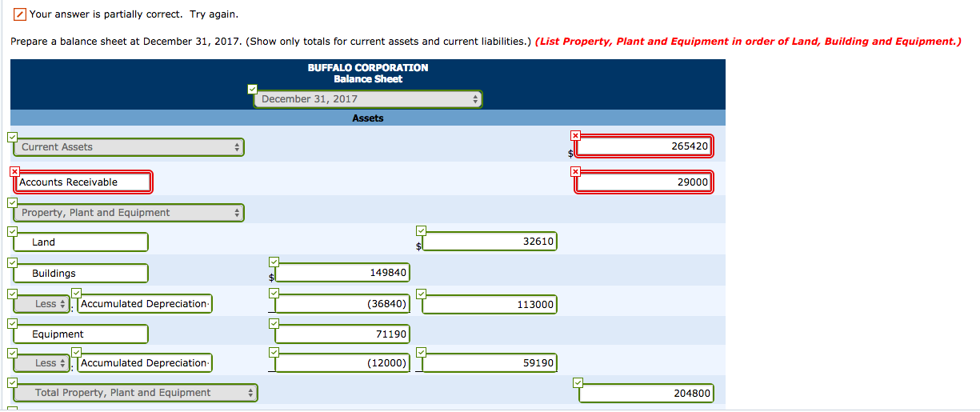This screenshot has height=412, width=980.
Task: Click green checkmark left of Land field
Action: [x=12, y=232]
